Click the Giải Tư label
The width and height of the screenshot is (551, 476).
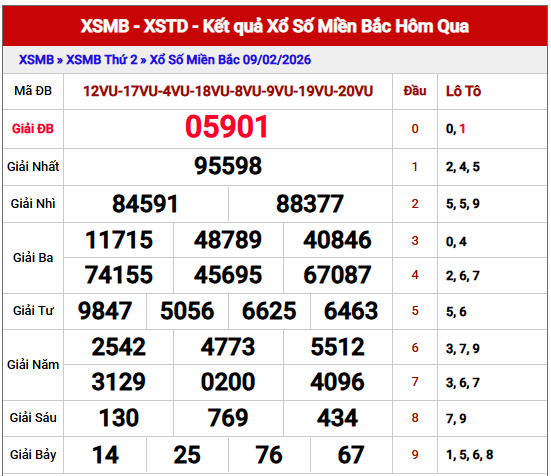click(33, 311)
